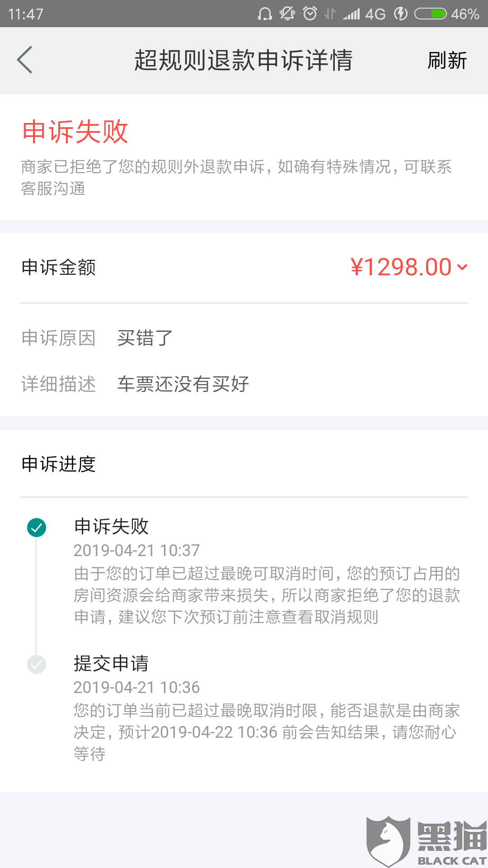Image resolution: width=488 pixels, height=868 pixels.
Task: Tap the 2019-04-21 10:36 timestamp
Action: (x=136, y=687)
